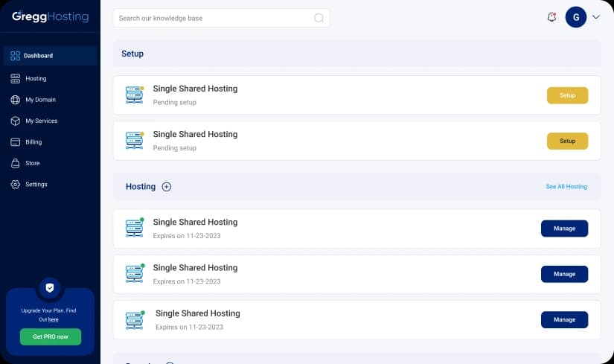The width and height of the screenshot is (614, 364).
Task: Click the Settings gear icon
Action: click(16, 184)
